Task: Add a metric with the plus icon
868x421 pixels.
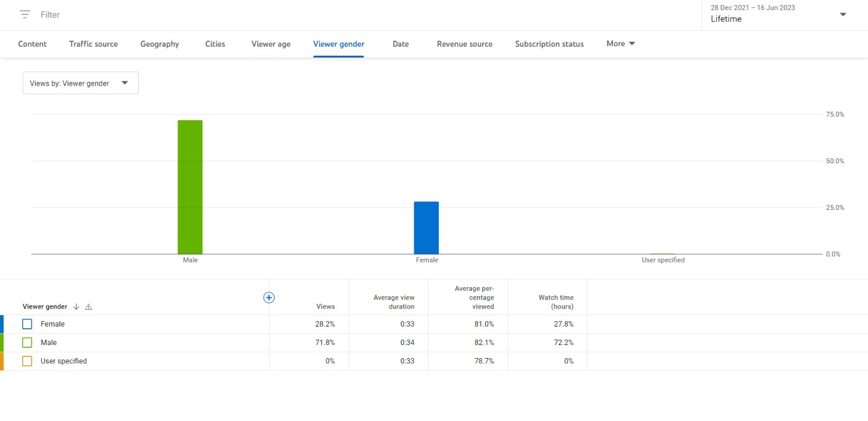Action: [269, 297]
